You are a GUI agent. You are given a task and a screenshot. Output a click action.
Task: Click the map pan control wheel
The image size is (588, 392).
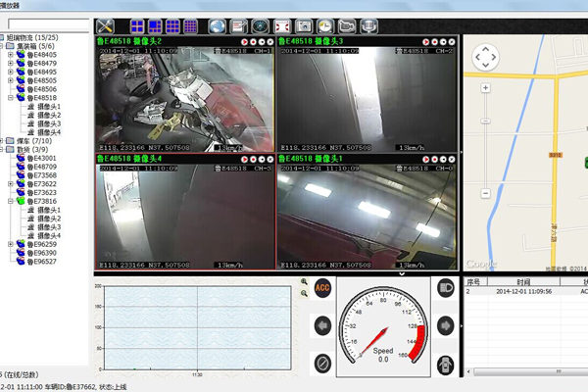tap(487, 58)
